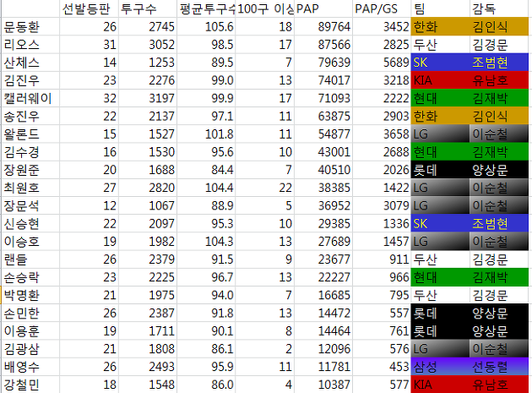Click 롯데 team cell in 장원준 row

point(440,170)
